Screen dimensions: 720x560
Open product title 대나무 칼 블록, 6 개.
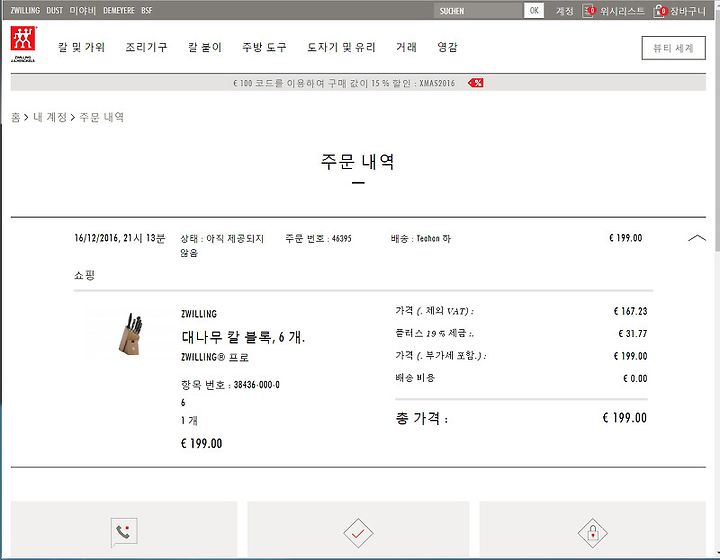243,337
